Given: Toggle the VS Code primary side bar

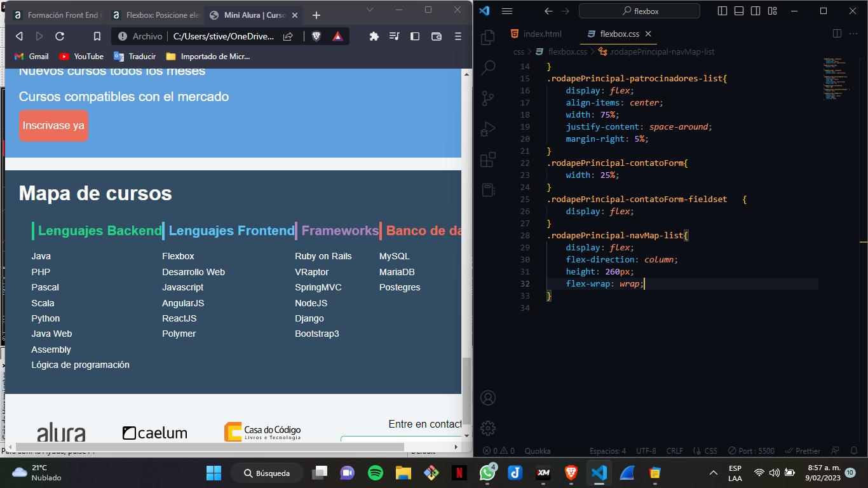Looking at the screenshot, I should pyautogui.click(x=722, y=11).
